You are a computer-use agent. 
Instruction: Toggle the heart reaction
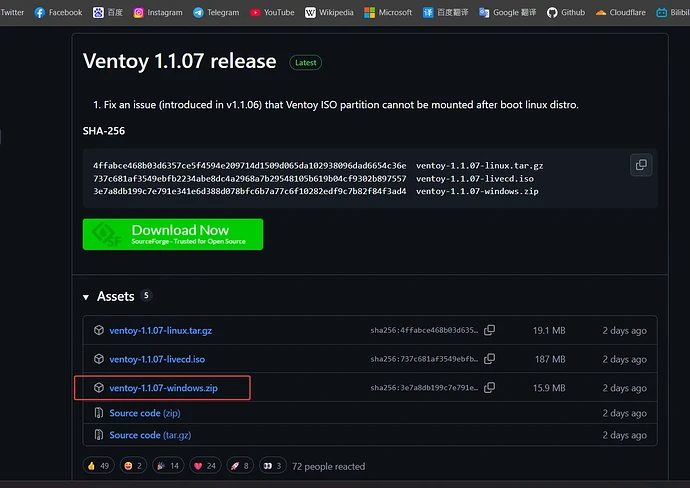205,466
